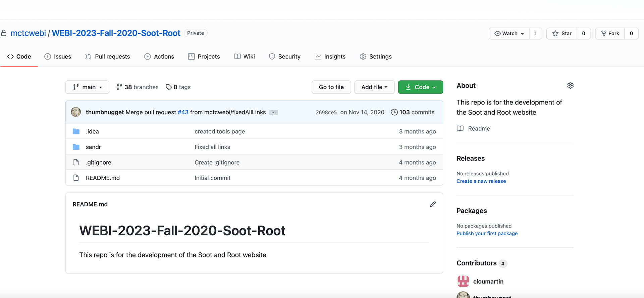Open README.md in file list
644x298 pixels.
103,178
